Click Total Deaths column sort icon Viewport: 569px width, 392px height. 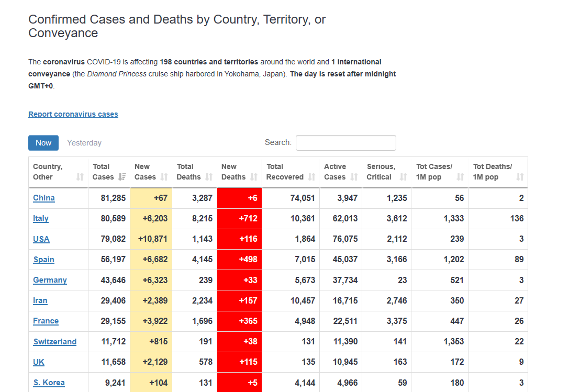[x=209, y=177]
